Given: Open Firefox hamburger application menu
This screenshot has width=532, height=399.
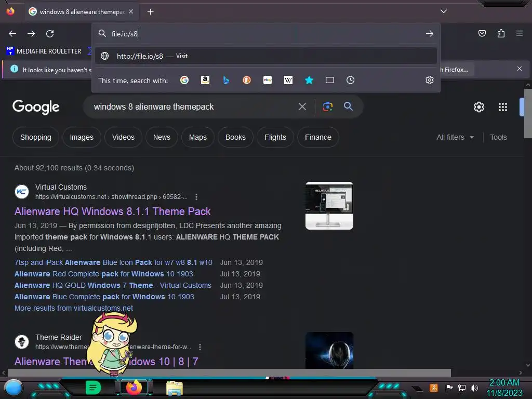Looking at the screenshot, I should pyautogui.click(x=520, y=33).
